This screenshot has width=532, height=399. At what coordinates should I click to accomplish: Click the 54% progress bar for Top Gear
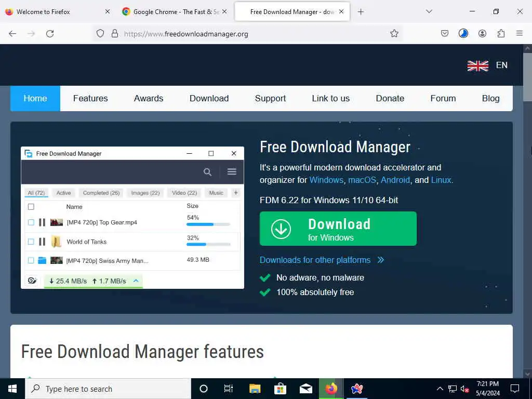click(x=208, y=224)
